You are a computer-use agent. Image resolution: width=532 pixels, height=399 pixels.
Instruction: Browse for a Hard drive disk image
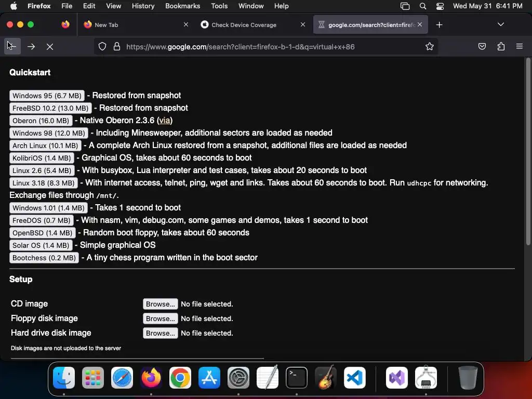pos(160,333)
